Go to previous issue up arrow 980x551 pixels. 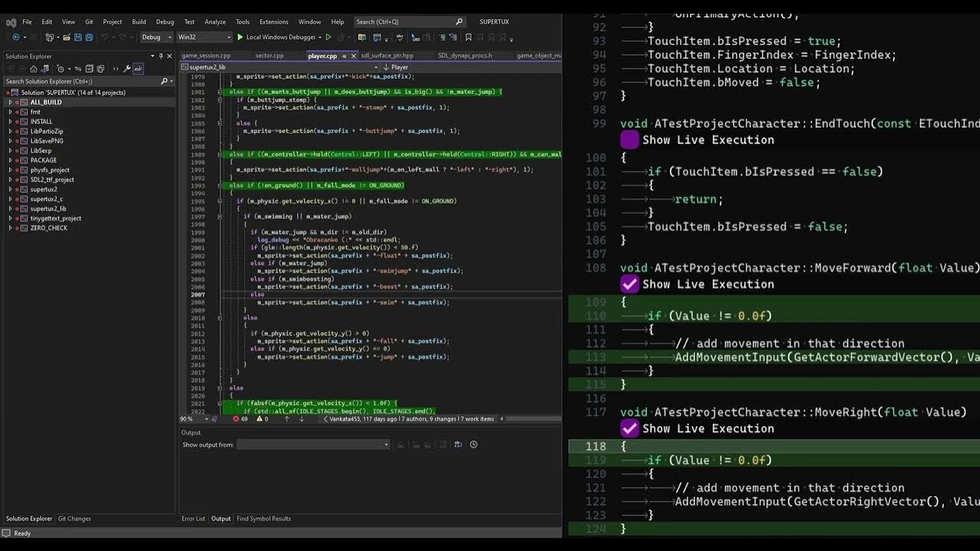pyautogui.click(x=286, y=419)
